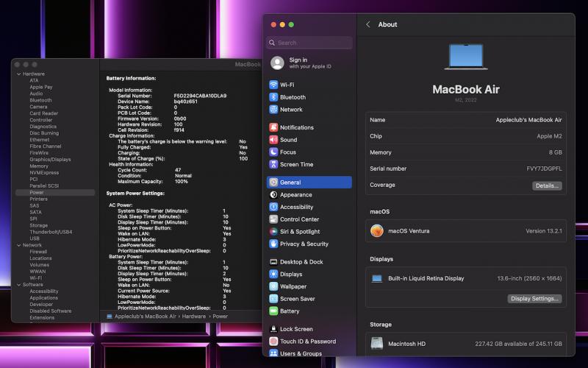Click the Coverage Details button
The image size is (588, 368).
click(x=547, y=185)
